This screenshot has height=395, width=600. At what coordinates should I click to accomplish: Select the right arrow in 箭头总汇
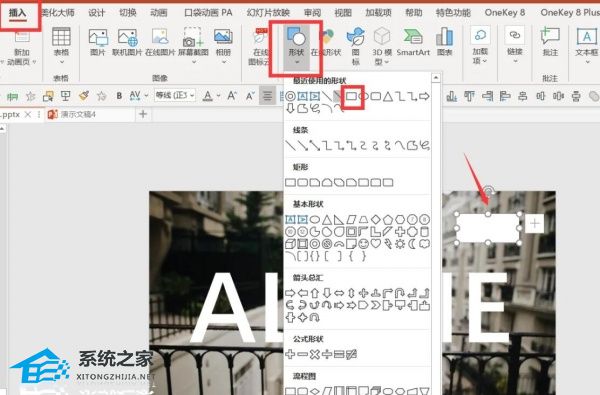click(x=290, y=293)
